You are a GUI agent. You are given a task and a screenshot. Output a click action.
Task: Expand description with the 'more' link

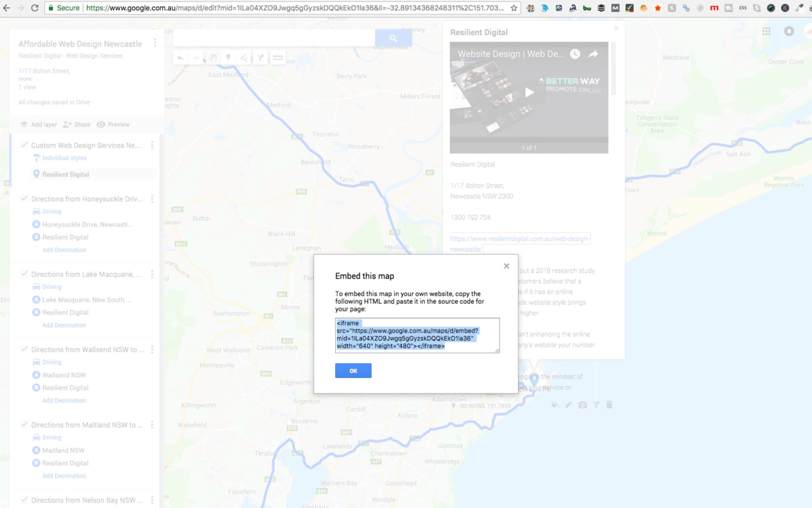pos(25,79)
